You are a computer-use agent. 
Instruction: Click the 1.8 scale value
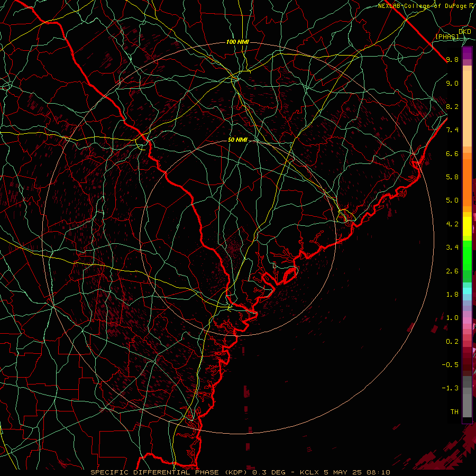click(452, 295)
